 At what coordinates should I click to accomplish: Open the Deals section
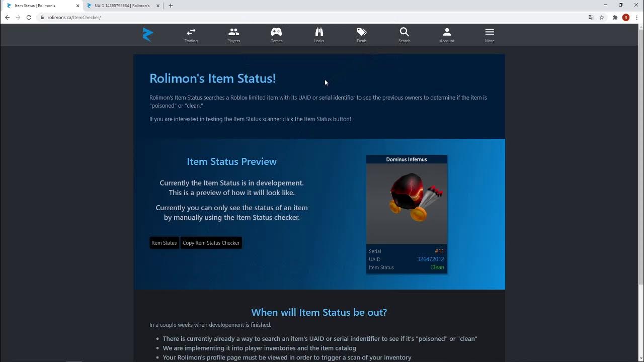362,35
